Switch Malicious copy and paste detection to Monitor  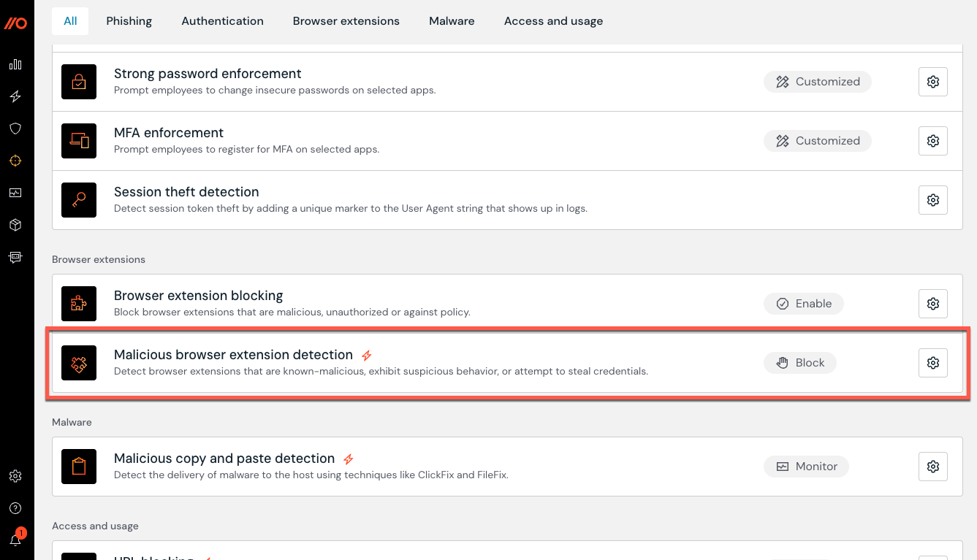tap(806, 466)
